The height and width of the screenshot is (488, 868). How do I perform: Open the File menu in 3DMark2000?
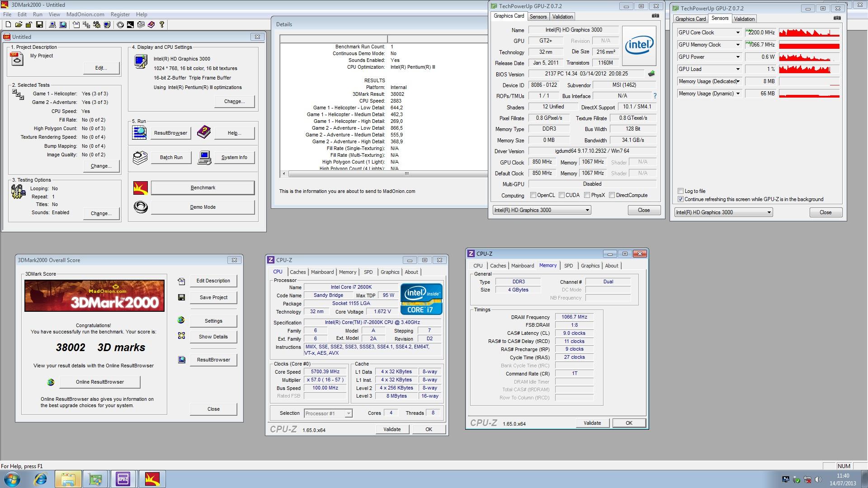(7, 14)
